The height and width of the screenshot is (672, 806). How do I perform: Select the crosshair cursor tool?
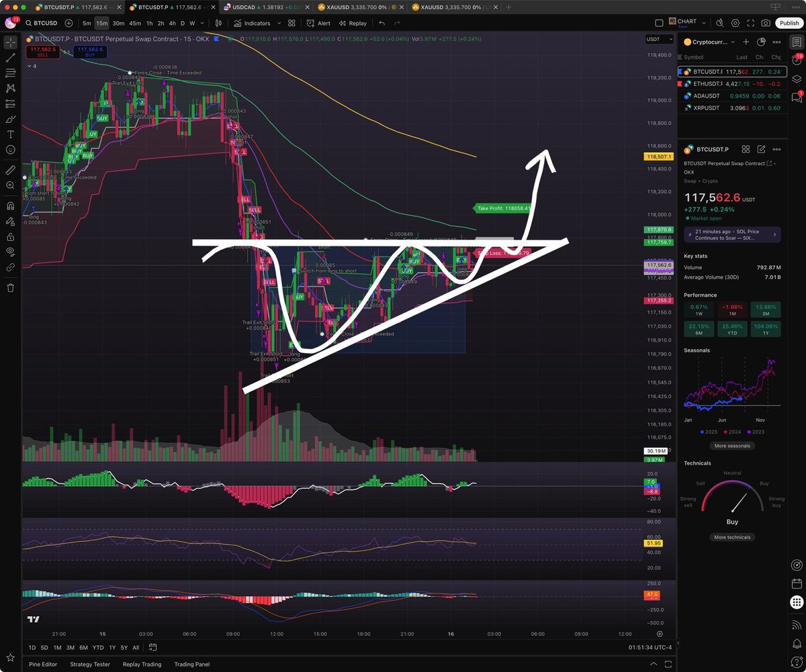pos(10,42)
